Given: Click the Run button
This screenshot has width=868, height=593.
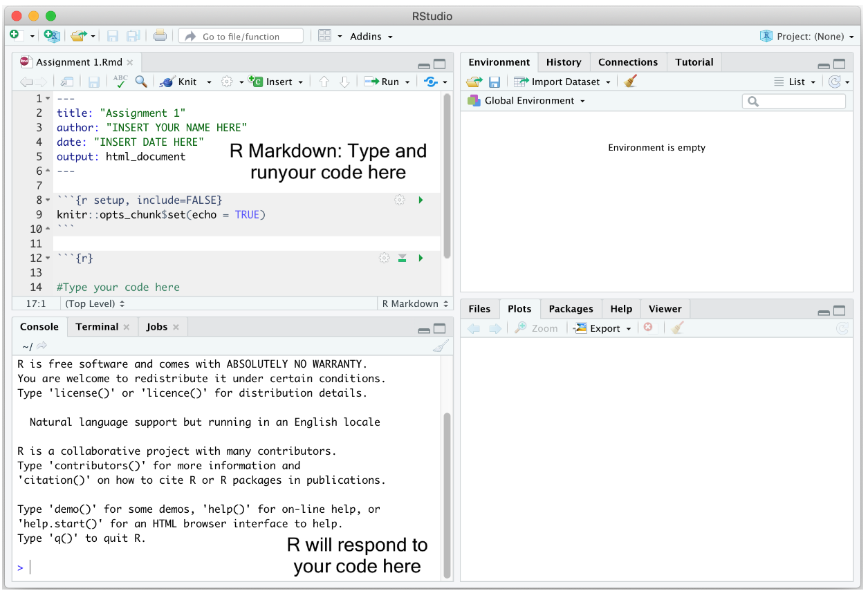Looking at the screenshot, I should pyautogui.click(x=382, y=82).
